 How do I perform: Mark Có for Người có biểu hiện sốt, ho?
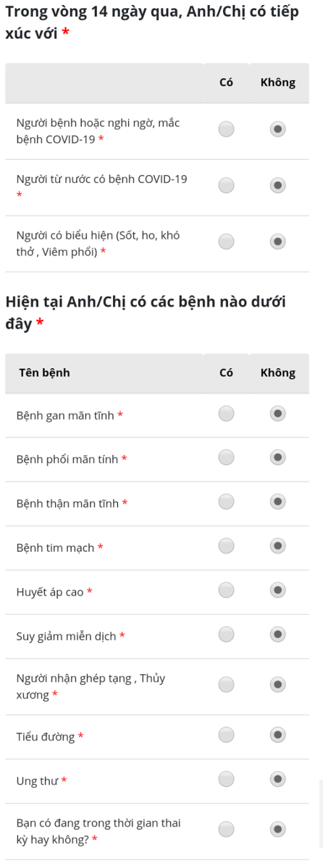(226, 241)
